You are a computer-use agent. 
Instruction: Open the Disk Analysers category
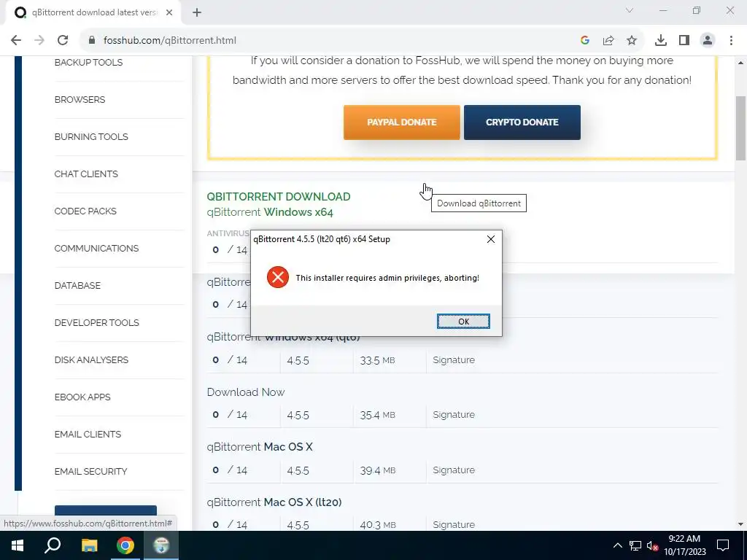[91, 359]
